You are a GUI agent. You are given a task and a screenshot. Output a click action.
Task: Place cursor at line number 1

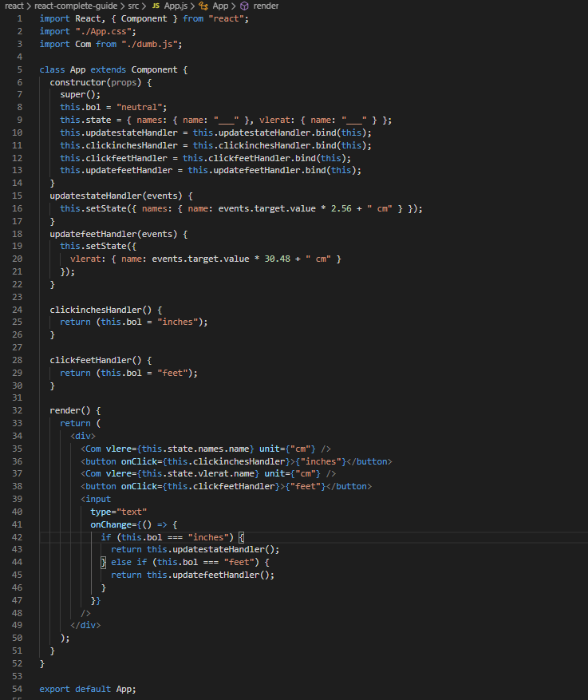pyautogui.click(x=20, y=18)
